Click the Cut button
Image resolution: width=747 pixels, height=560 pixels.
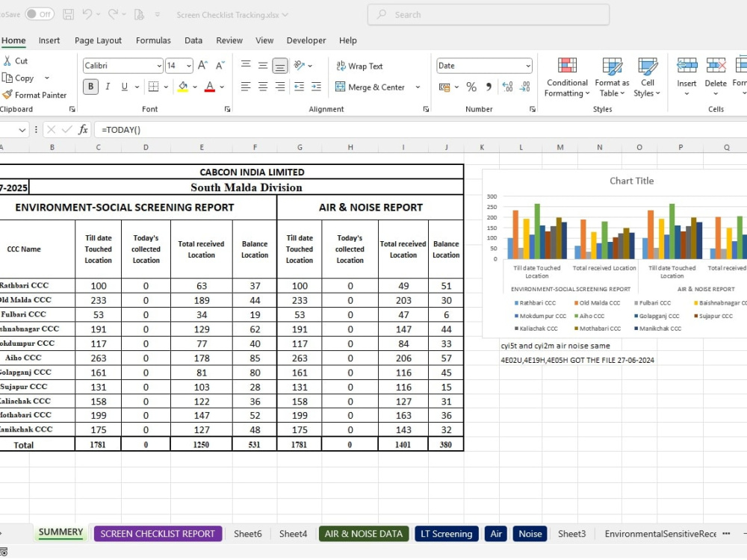click(x=15, y=61)
